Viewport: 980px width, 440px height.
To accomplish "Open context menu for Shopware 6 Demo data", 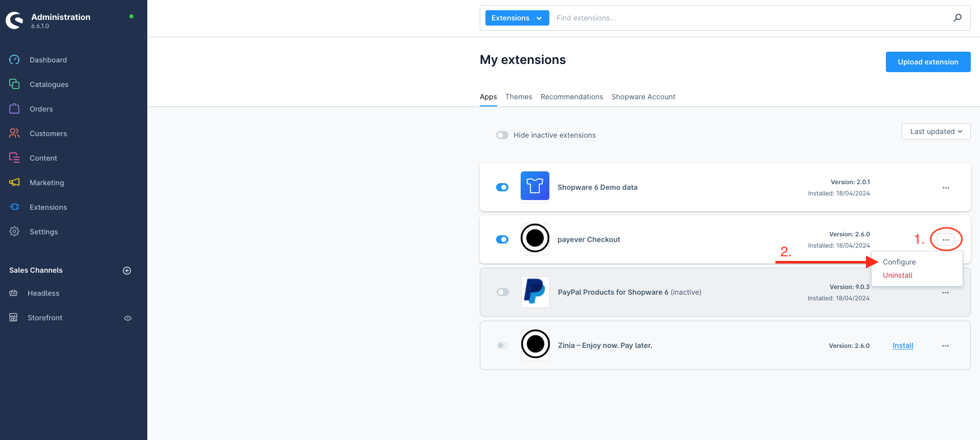I will point(946,188).
